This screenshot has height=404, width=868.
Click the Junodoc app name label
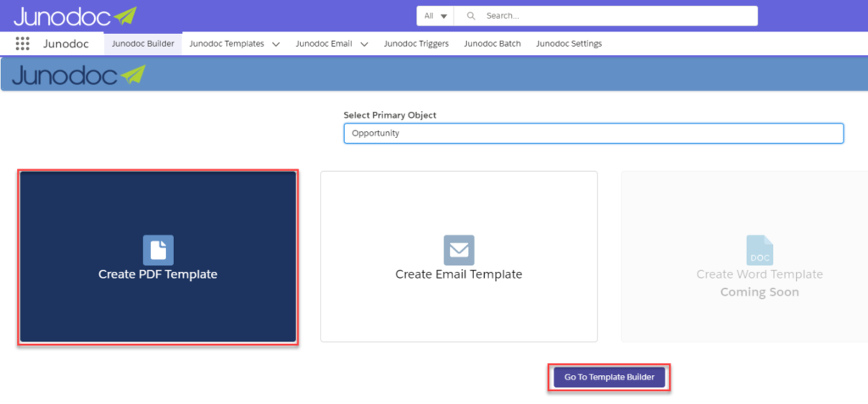coord(66,44)
